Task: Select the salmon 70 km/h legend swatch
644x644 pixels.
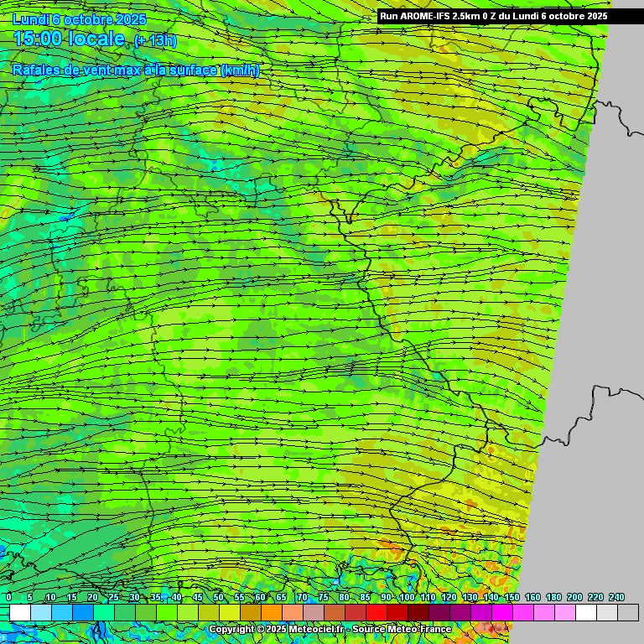Action: click(313, 613)
